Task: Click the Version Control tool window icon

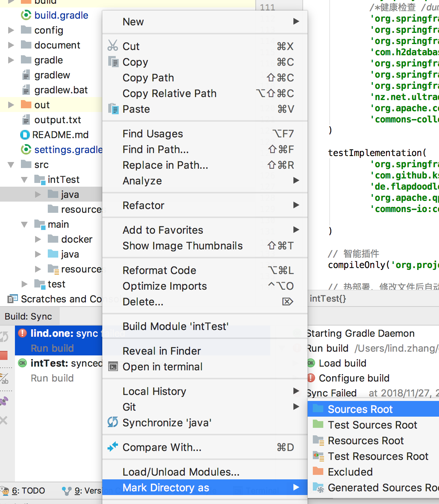Action: tap(66, 491)
